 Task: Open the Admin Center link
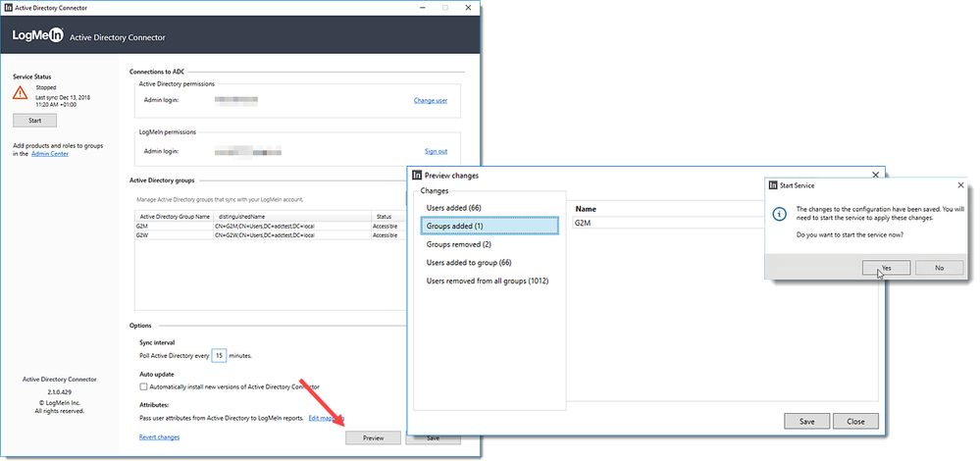tap(50, 154)
